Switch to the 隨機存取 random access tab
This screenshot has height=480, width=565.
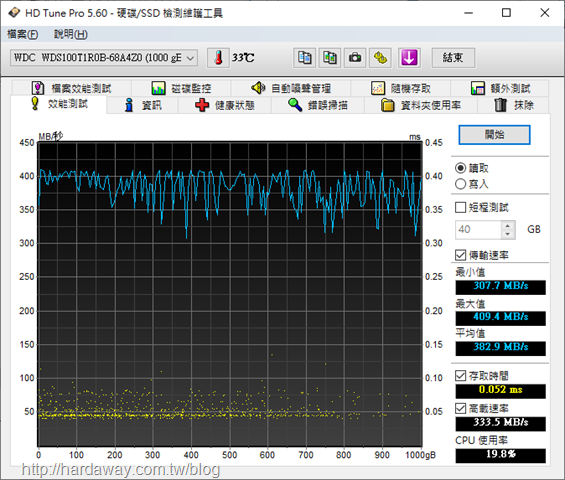400,88
